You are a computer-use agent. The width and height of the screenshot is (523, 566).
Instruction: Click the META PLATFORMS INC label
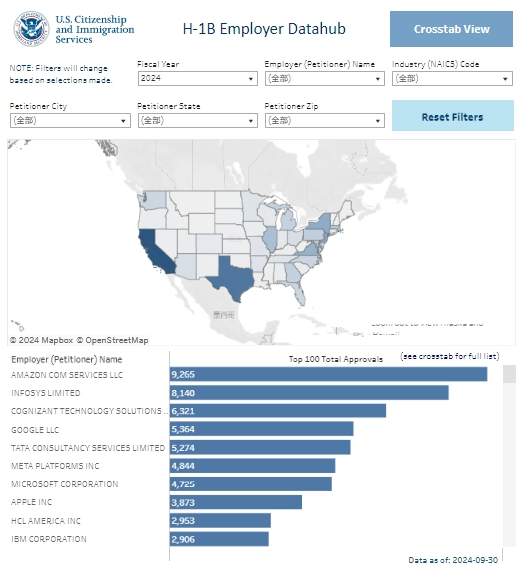tap(55, 466)
